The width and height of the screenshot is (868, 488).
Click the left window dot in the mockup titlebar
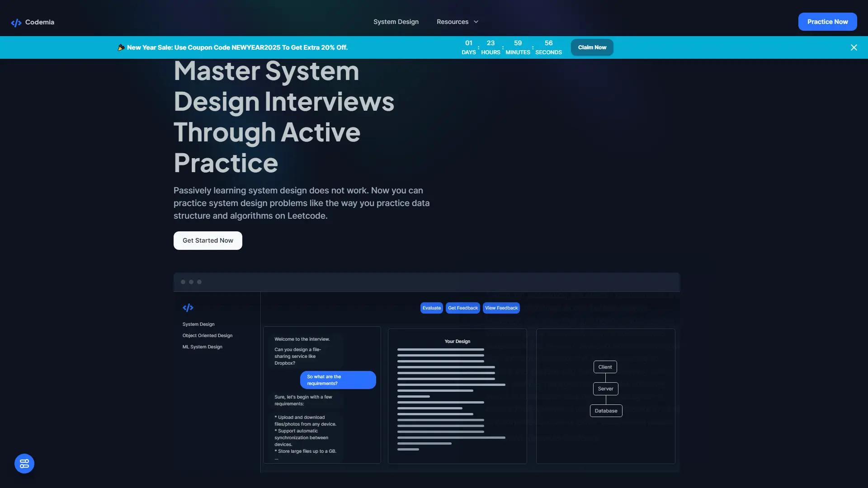[183, 282]
